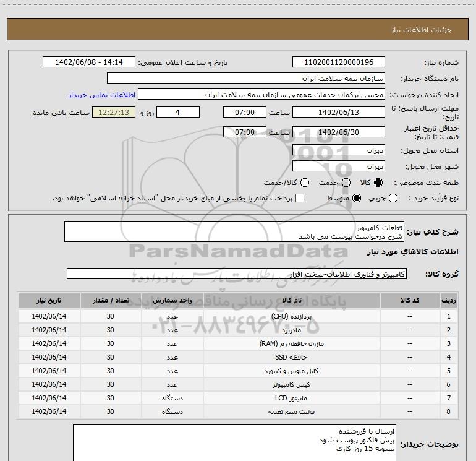The height and width of the screenshot is (461, 476).
Task: Select the مانیتور LCD cell
Action: 291,398
